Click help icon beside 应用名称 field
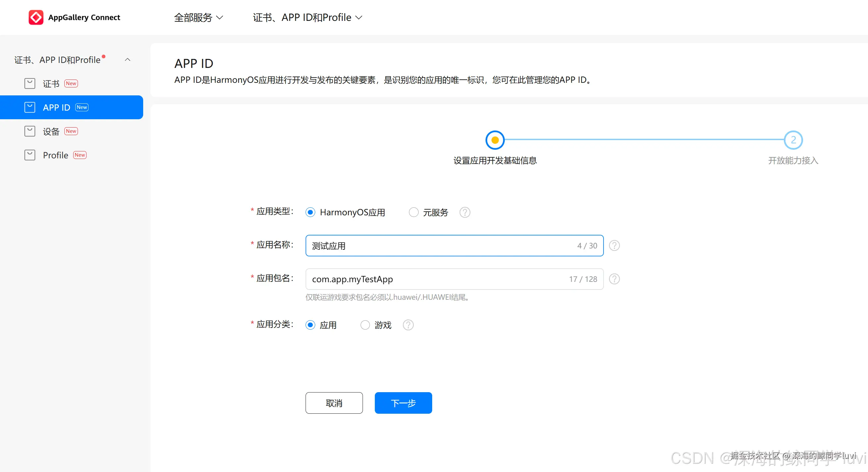Viewport: 868px width, 472px height. pos(614,246)
